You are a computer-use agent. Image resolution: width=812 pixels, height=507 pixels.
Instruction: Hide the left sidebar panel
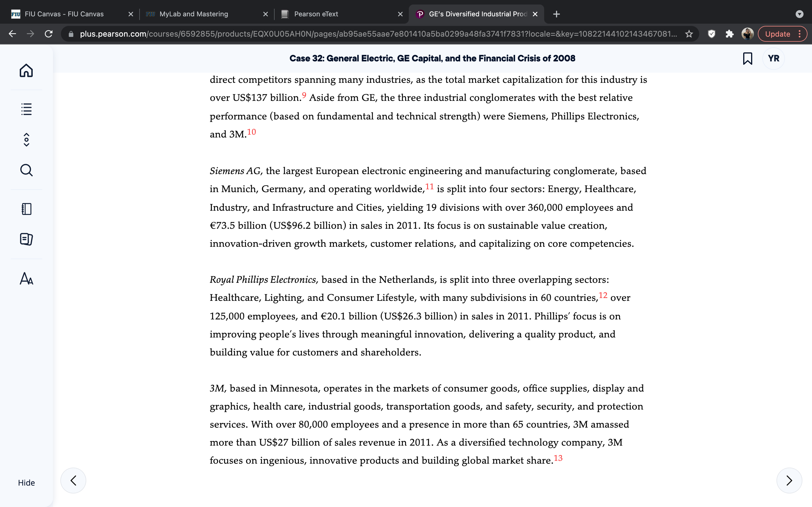[26, 482]
